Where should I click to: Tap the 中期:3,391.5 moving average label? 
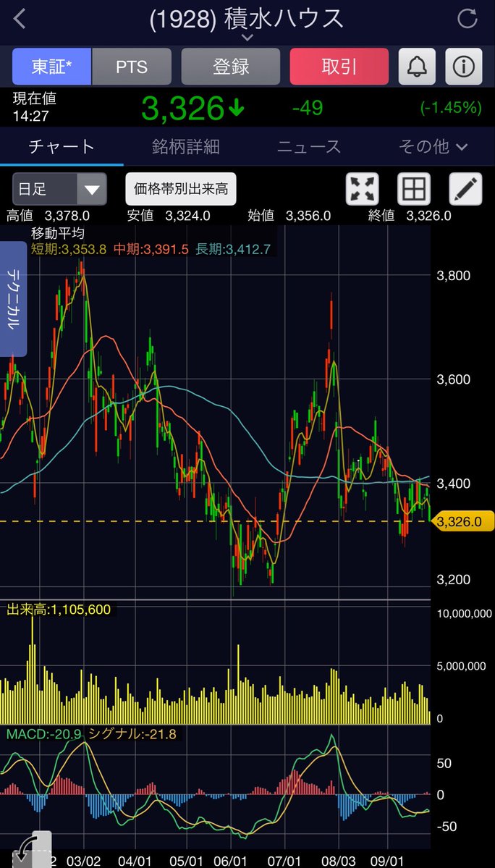tap(151, 250)
